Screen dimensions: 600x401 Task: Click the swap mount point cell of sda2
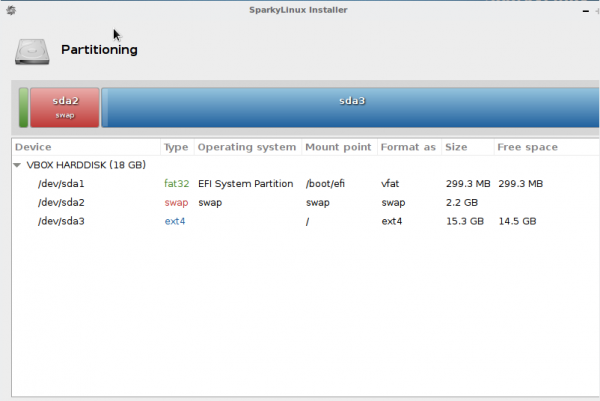pyautogui.click(x=318, y=203)
